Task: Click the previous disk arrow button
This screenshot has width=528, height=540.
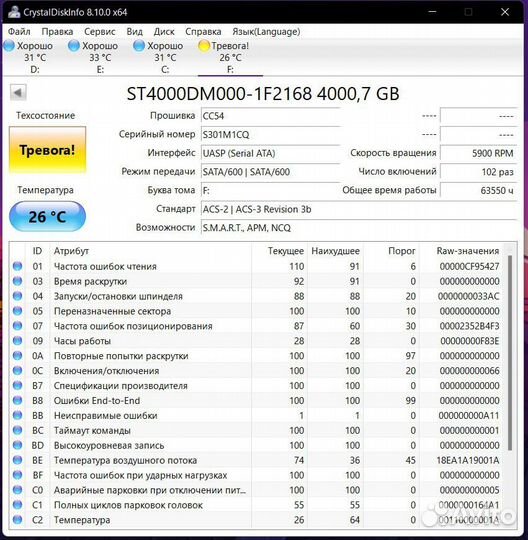Action: 18,92
